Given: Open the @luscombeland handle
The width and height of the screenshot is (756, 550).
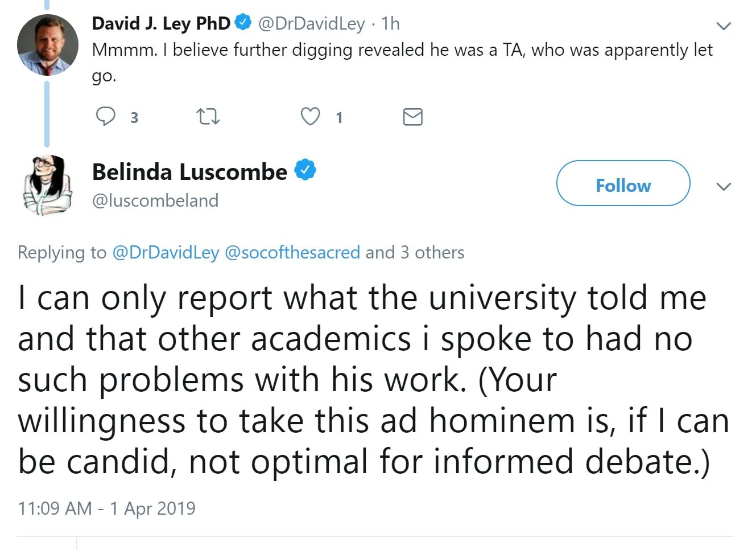Looking at the screenshot, I should click(155, 200).
